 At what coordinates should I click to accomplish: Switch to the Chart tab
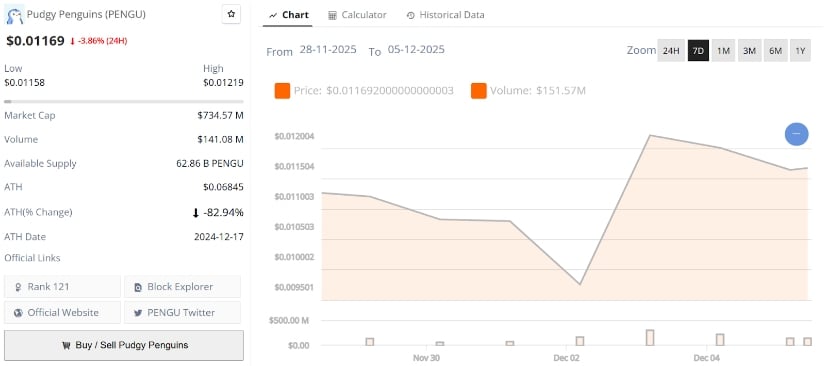click(x=288, y=15)
